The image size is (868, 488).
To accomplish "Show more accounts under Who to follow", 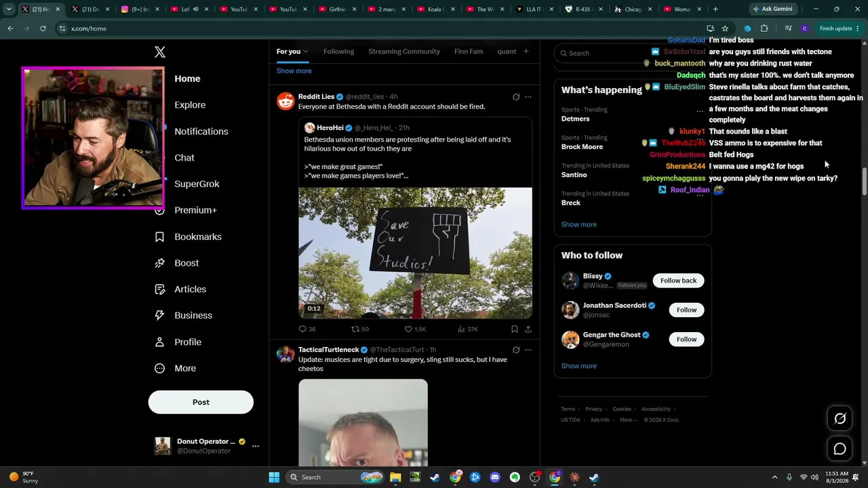I will [579, 366].
